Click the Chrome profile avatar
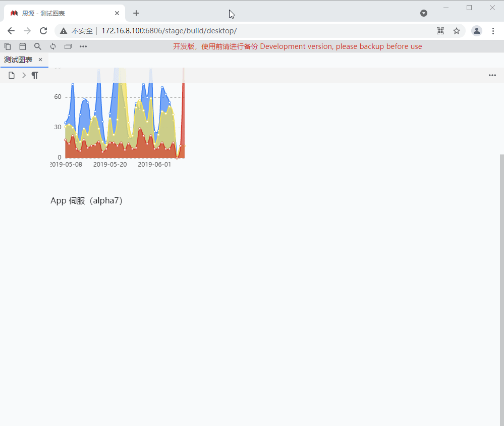The width and height of the screenshot is (504, 426). pyautogui.click(x=477, y=31)
